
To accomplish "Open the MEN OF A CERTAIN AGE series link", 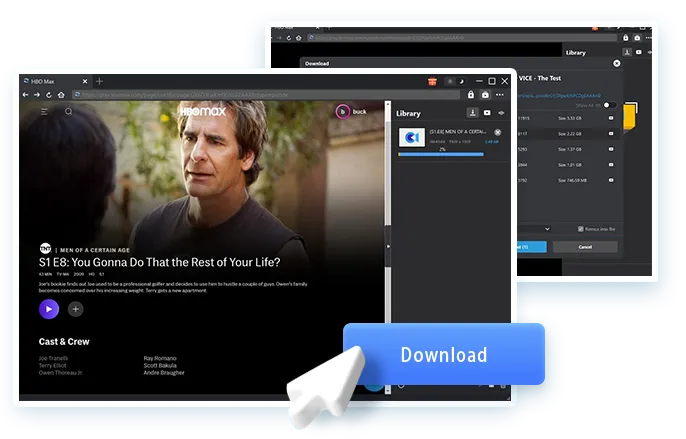I will tap(95, 250).
